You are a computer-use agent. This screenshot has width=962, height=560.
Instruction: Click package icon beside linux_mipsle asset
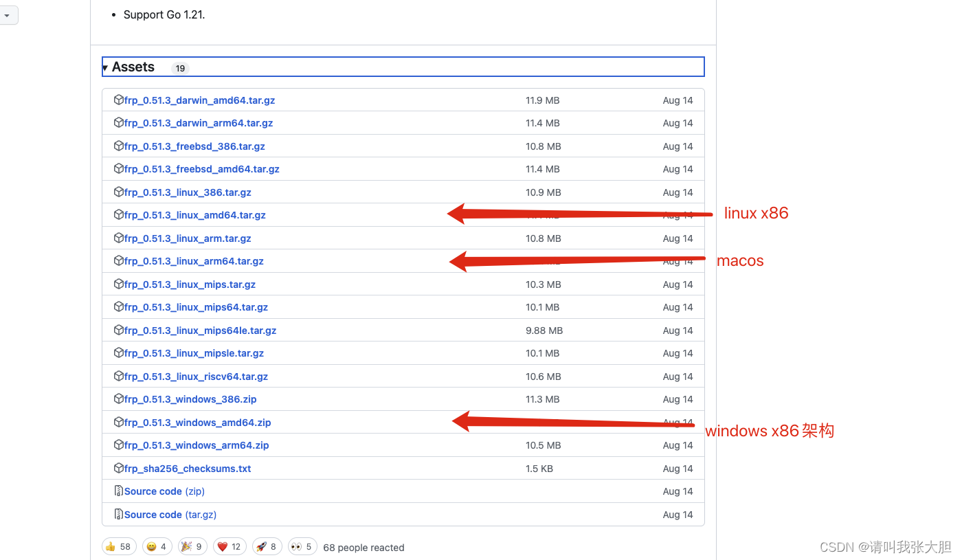[119, 353]
